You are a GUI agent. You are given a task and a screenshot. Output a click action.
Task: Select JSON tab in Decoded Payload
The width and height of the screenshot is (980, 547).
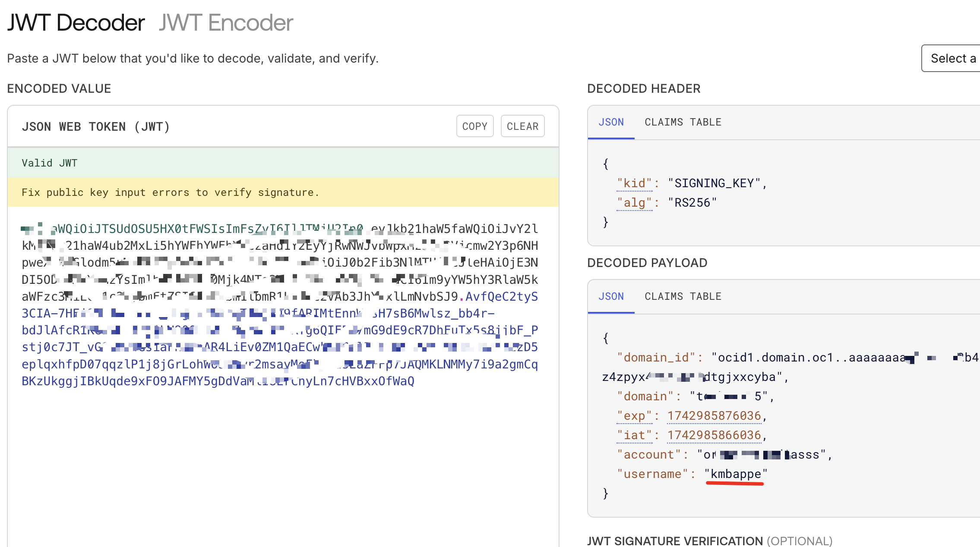611,296
